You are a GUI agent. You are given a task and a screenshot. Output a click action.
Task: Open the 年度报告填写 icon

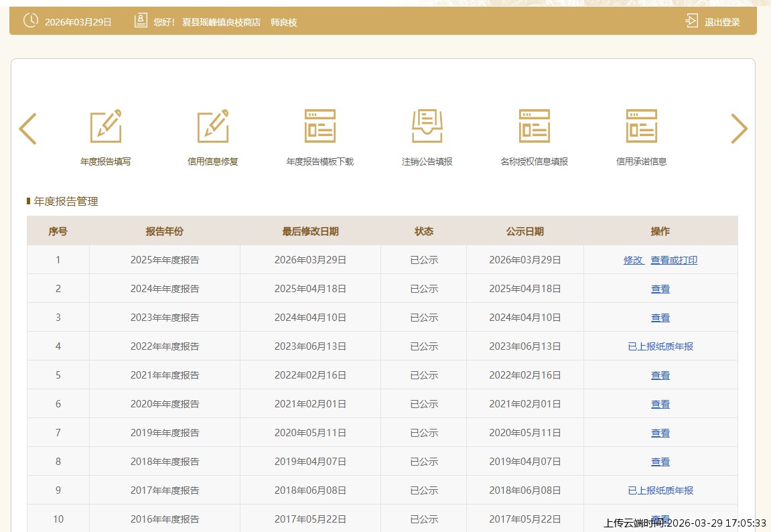pyautogui.click(x=106, y=126)
